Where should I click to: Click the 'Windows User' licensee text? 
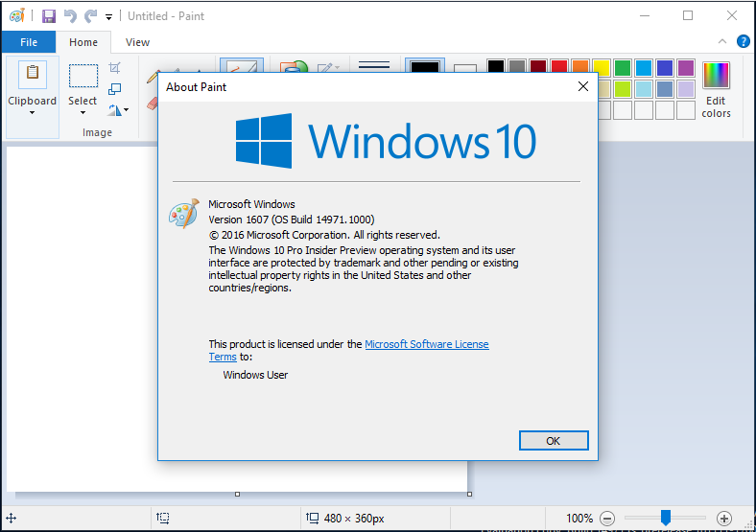[x=255, y=375]
